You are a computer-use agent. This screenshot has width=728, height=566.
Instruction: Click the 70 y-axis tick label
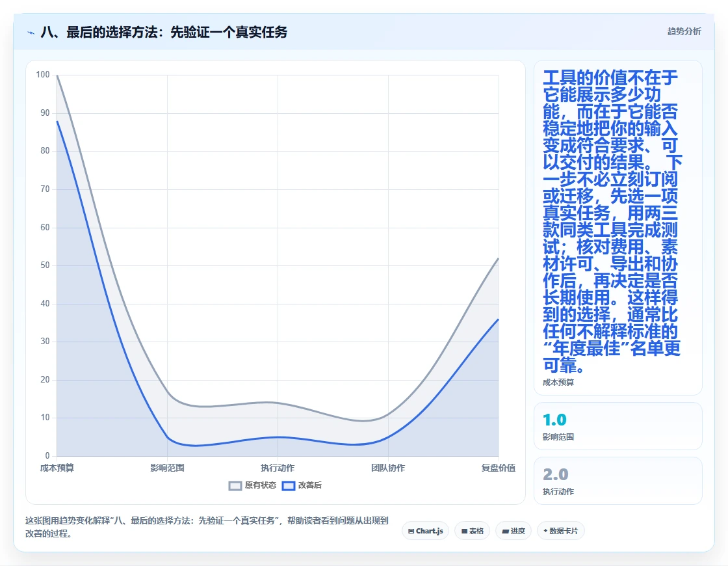click(45, 189)
